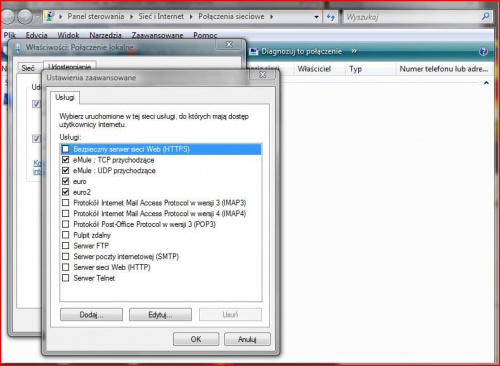Click the magnifier search icon
This screenshot has height=366, width=500.
[x=486, y=16]
